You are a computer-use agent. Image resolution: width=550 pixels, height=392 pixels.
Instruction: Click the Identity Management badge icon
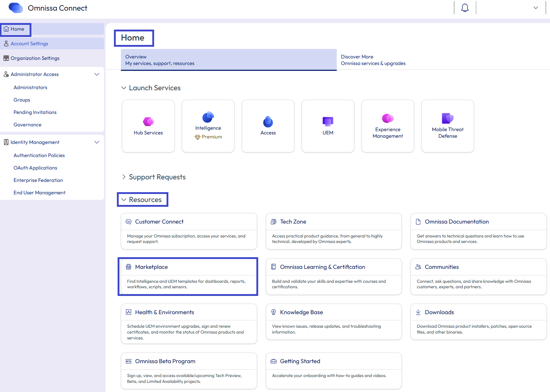pyautogui.click(x=6, y=142)
